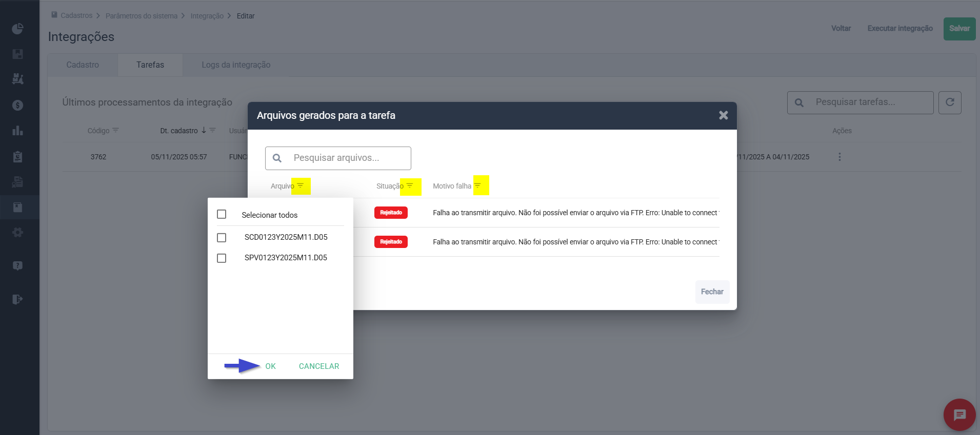Switch to the Cadastro tab
The image size is (980, 435).
pos(83,65)
